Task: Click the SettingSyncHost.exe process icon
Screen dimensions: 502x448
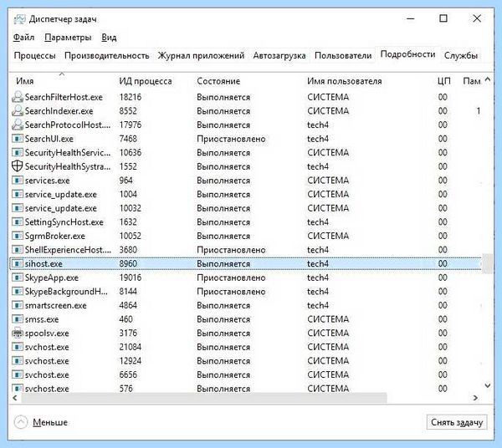Action: tap(18, 222)
